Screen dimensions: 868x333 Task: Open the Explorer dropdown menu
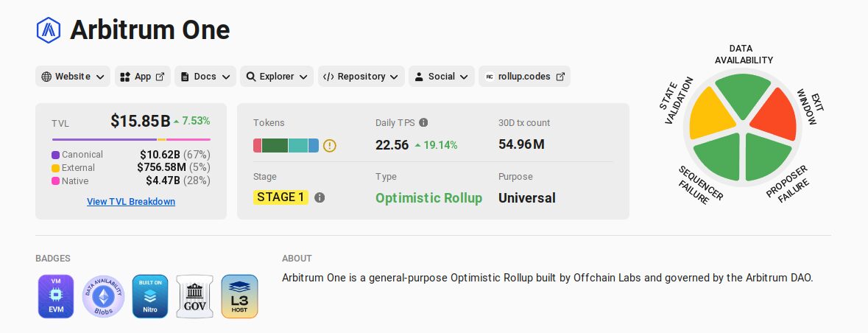(277, 77)
